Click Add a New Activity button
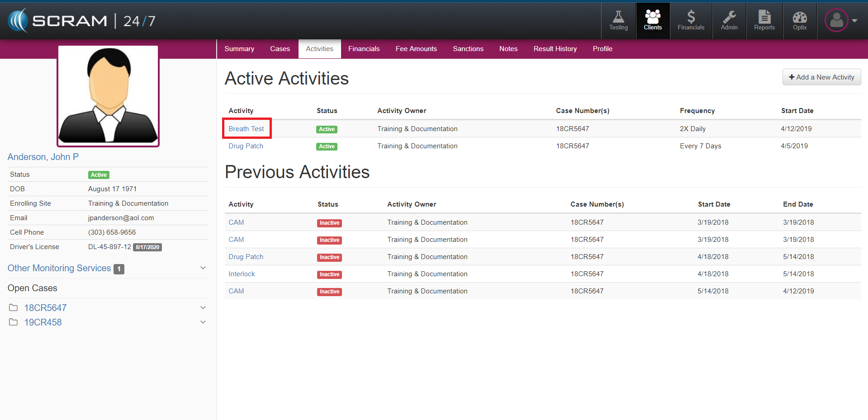The width and height of the screenshot is (868, 420). pos(821,77)
